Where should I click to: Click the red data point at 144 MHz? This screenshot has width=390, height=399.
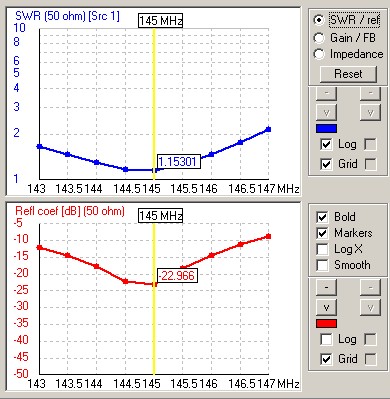coord(97,266)
